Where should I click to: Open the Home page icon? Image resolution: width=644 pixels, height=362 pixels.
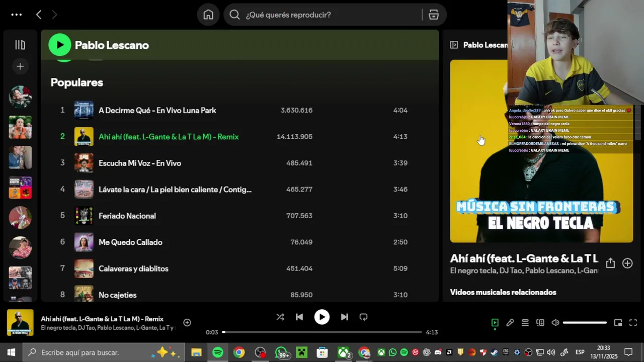[208, 15]
